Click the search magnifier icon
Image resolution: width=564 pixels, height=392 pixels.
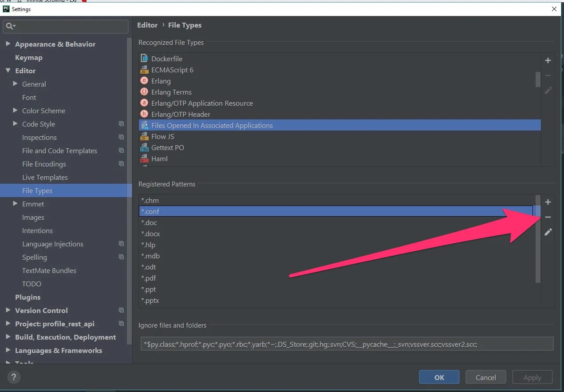coord(9,26)
